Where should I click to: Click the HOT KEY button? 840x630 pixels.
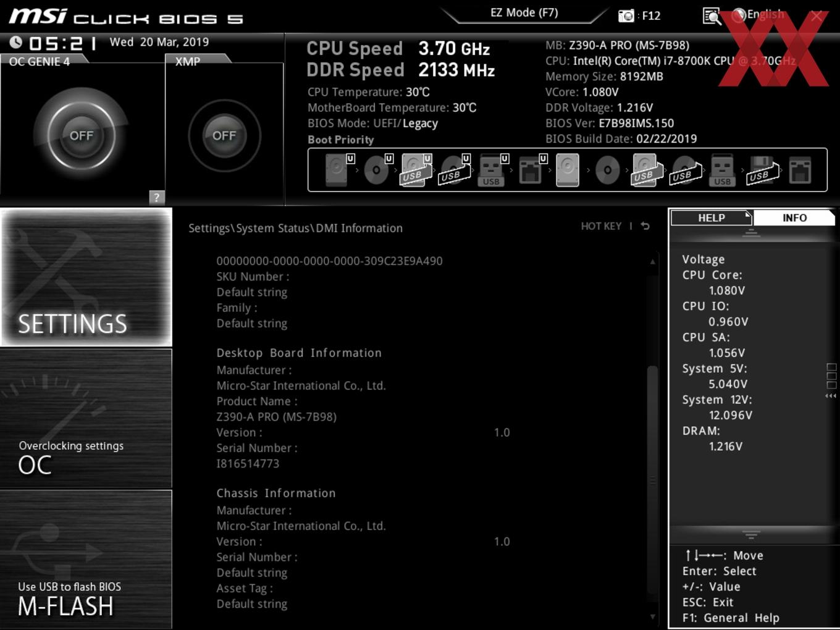[x=601, y=226]
